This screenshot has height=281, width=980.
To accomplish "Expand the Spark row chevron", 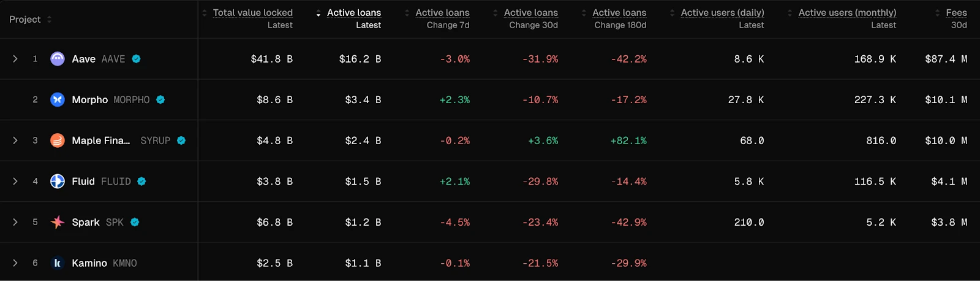I will coord(15,222).
